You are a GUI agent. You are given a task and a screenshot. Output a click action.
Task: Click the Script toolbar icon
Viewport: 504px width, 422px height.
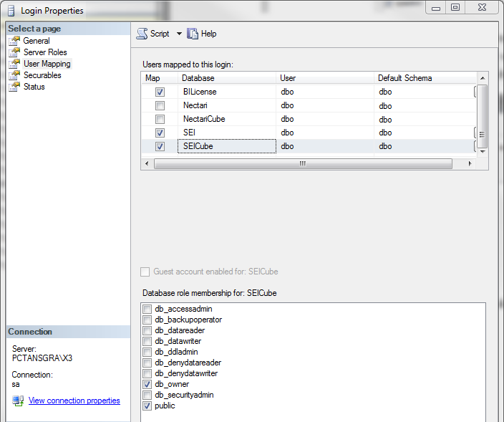(x=142, y=34)
